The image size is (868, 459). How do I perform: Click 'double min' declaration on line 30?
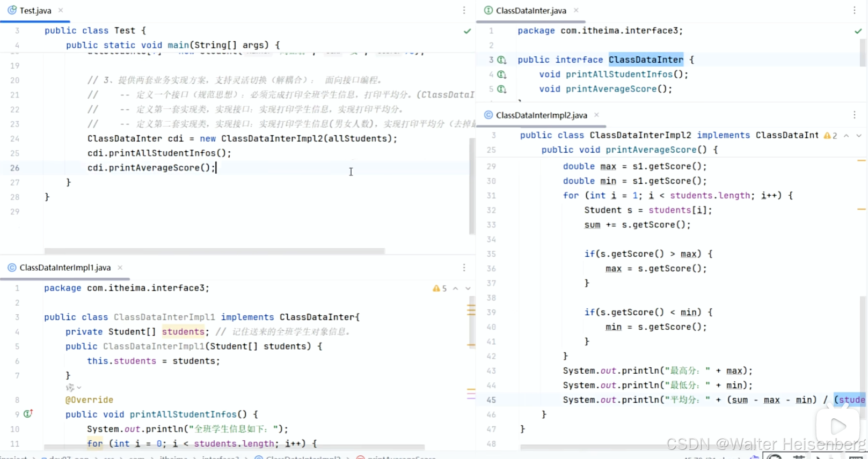pyautogui.click(x=634, y=181)
